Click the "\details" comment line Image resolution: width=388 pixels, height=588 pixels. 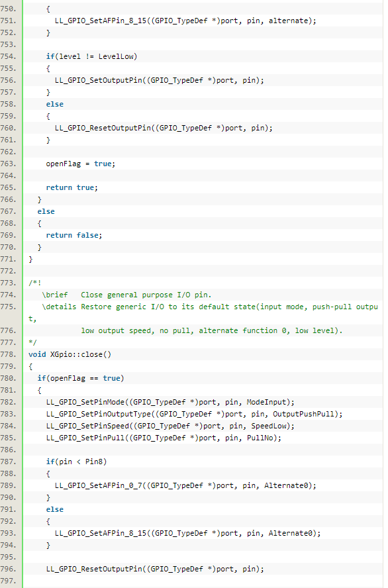[209, 307]
